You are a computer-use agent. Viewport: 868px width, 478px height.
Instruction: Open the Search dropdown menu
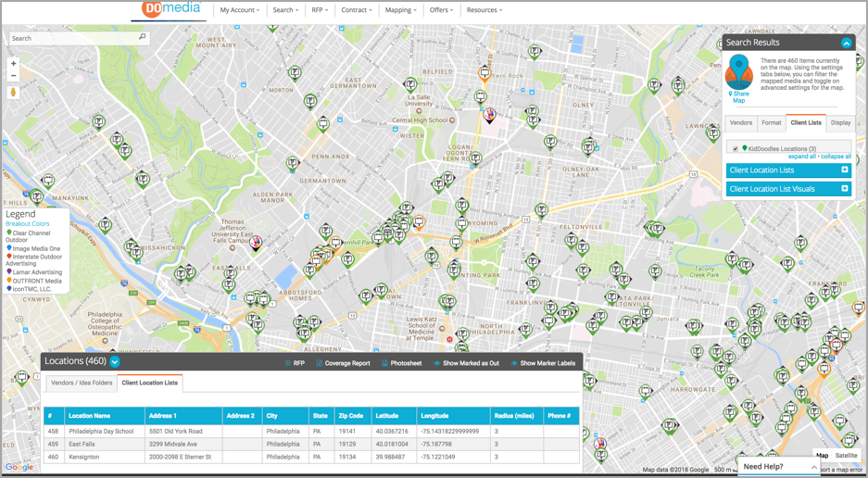click(x=285, y=10)
